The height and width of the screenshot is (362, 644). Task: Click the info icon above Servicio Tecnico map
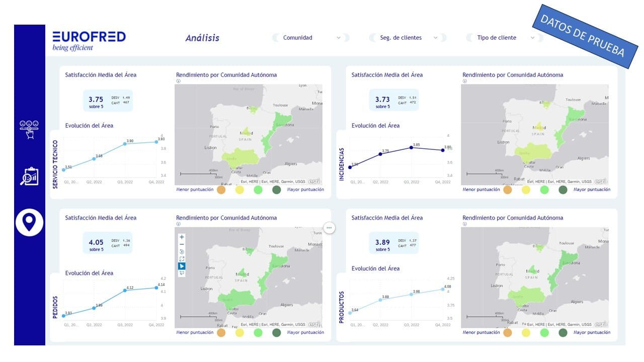178,81
